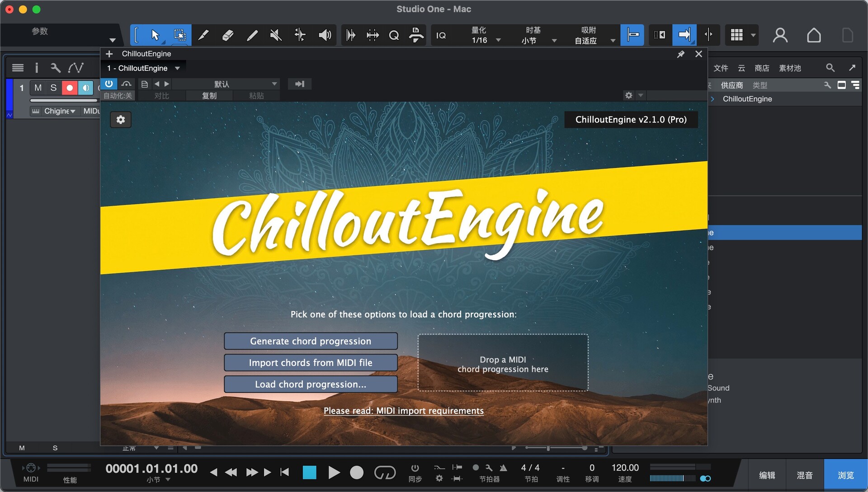Click the plus icon beside ChilloutEngine title
Image resolution: width=868 pixels, height=492 pixels.
[x=109, y=54]
